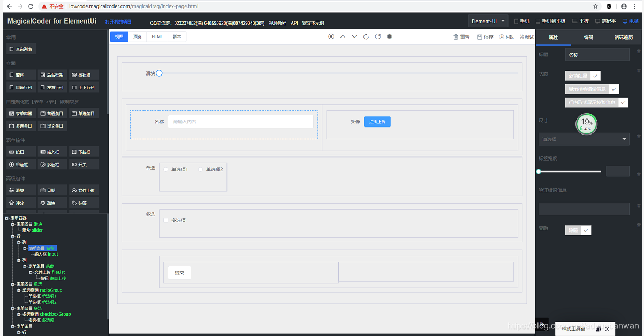This screenshot has width=644, height=336.
Task: Collapse the 单选框组 radioGroup tree node
Action: (x=19, y=290)
